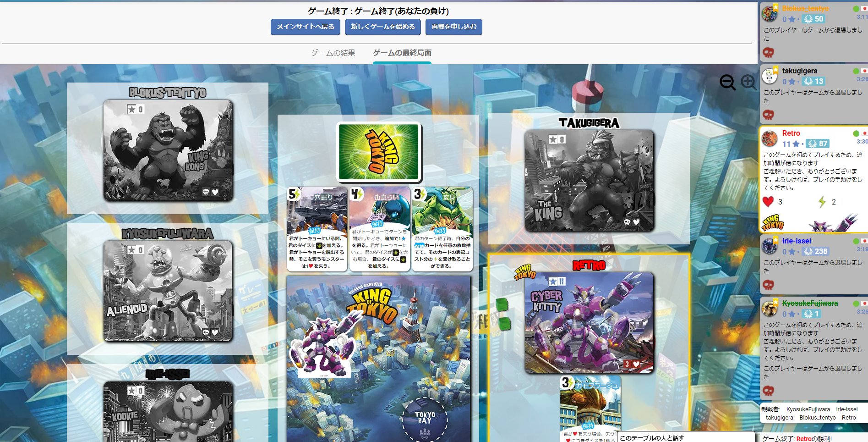The height and width of the screenshot is (442, 868).
Task: Click the King Kong monster card
Action: pyautogui.click(x=168, y=150)
